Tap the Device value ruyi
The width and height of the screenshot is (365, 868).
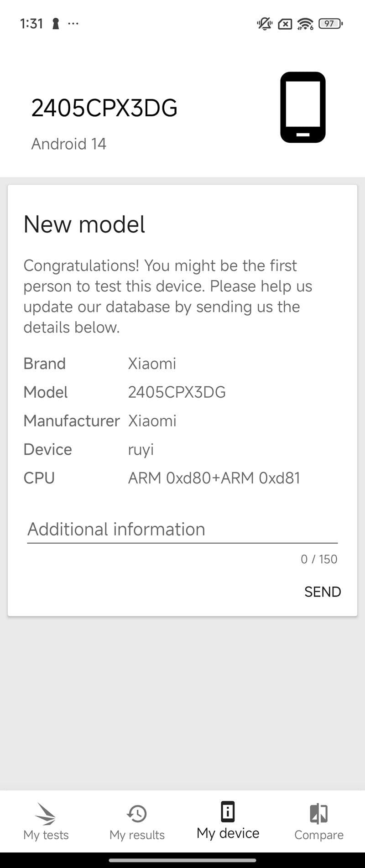141,450
